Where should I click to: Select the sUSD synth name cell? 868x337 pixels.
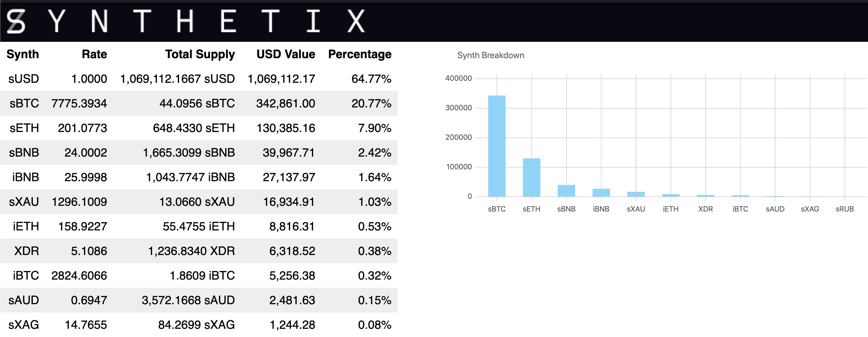point(23,79)
